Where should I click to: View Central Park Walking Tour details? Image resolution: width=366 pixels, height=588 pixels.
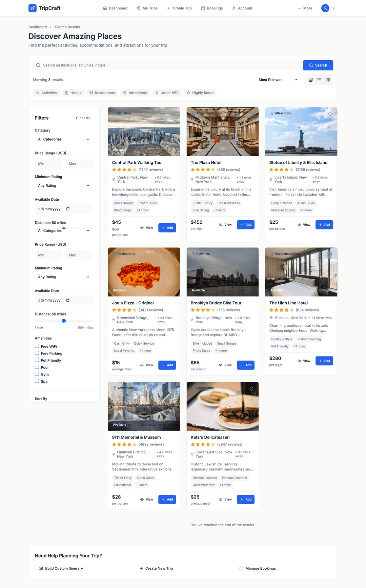coord(147,228)
